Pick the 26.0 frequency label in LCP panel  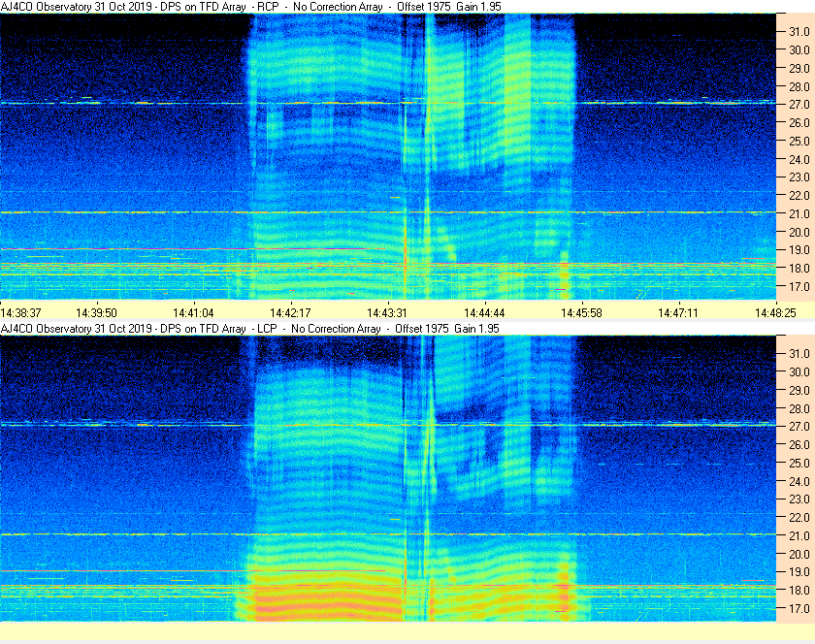point(799,444)
